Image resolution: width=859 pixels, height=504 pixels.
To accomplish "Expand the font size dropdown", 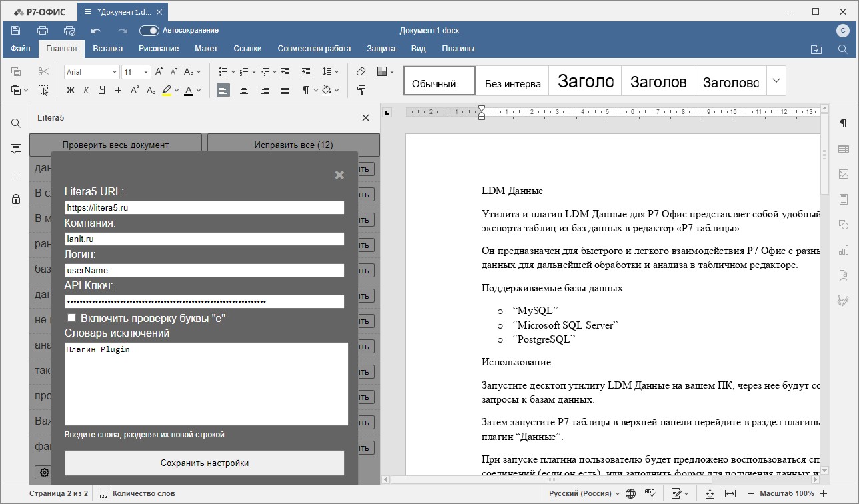I will (146, 72).
